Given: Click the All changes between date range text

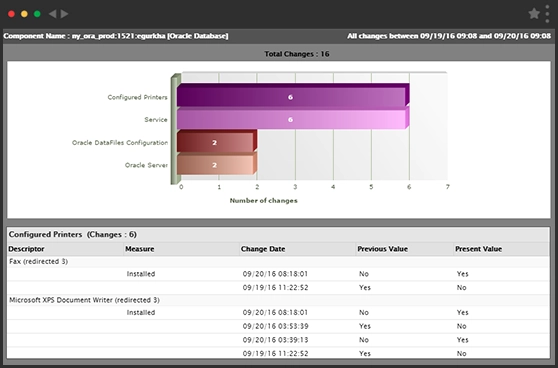Looking at the screenshot, I should pos(449,36).
